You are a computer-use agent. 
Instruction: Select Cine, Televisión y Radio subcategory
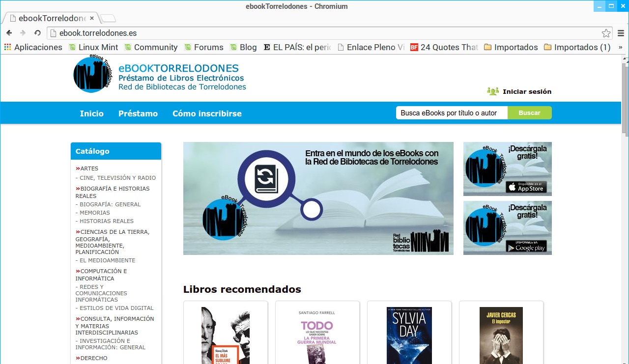coord(116,178)
